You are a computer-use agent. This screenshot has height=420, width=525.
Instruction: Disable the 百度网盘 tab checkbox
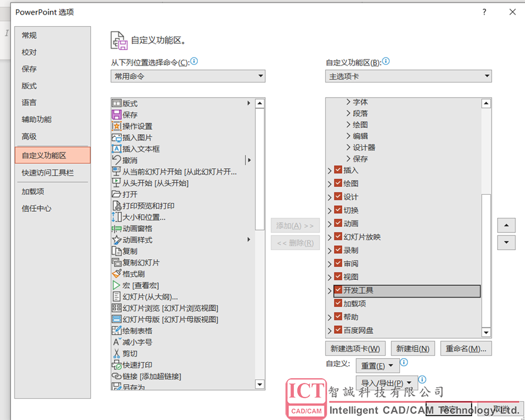(x=338, y=330)
